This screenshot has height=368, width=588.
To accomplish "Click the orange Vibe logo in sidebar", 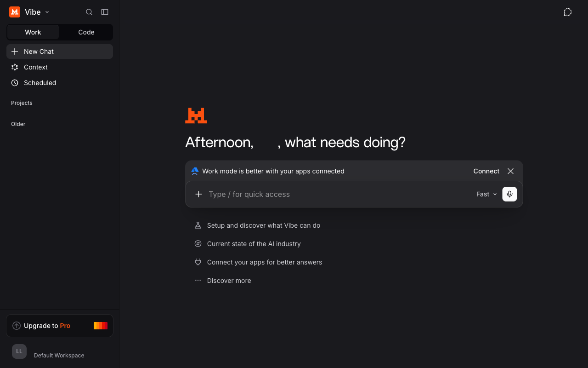I will 15,12.
